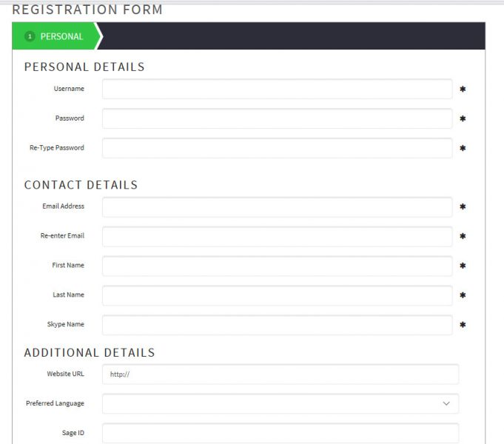The width and height of the screenshot is (504, 444).
Task: Click the Email Address text box
Action: pyautogui.click(x=278, y=207)
